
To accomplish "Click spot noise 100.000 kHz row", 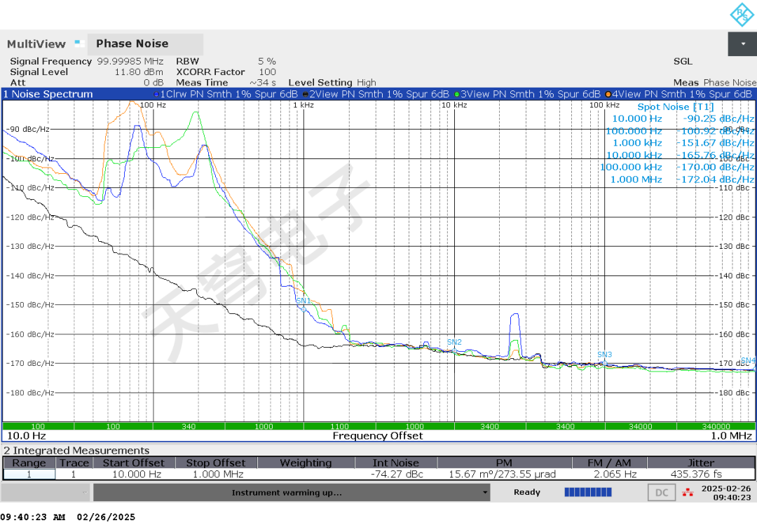I will (x=677, y=167).
